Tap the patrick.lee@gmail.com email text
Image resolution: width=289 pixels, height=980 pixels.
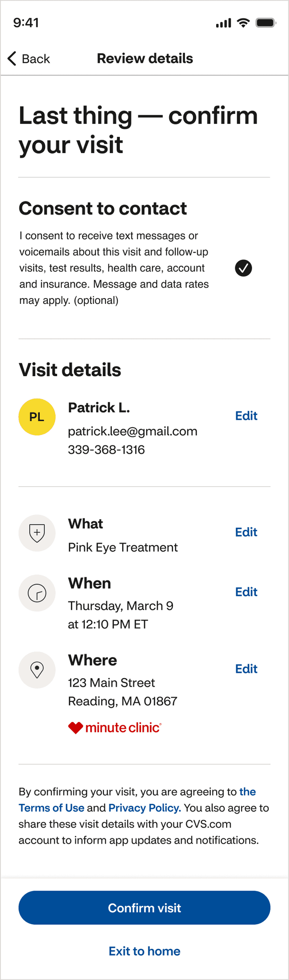[x=133, y=431]
